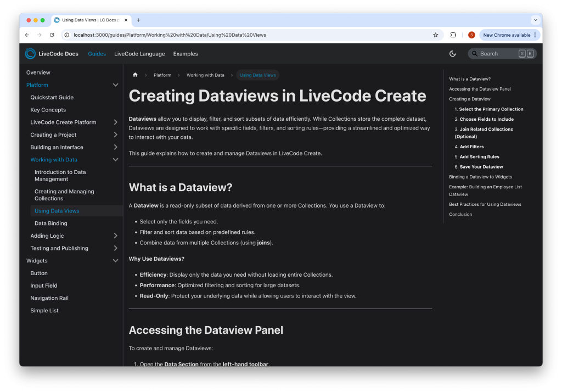Click the LiveCode Docs logo icon
This screenshot has width=562, height=392.
tap(30, 54)
